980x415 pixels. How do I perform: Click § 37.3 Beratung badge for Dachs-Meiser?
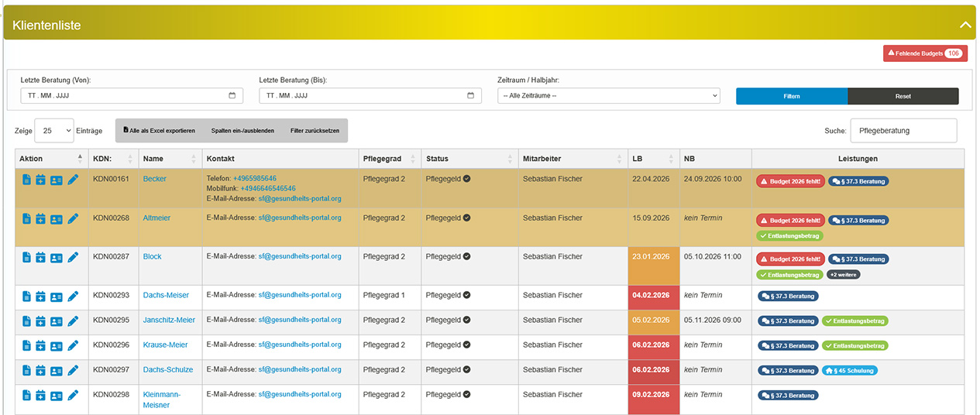point(788,296)
